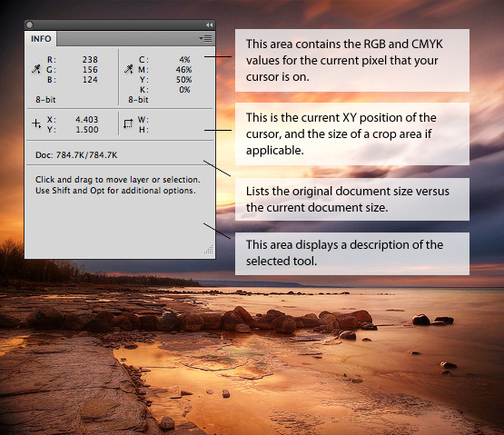This screenshot has width=504, height=435.
Task: Open the Info panel flyout menu
Action: (x=205, y=39)
